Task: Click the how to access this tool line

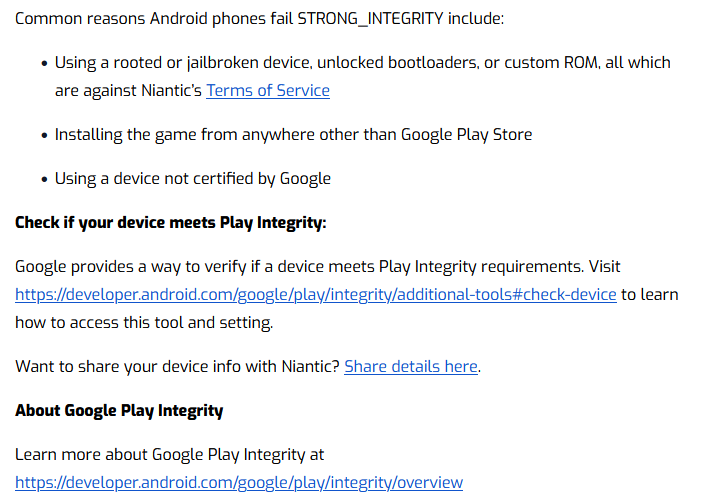Action: tap(143, 323)
